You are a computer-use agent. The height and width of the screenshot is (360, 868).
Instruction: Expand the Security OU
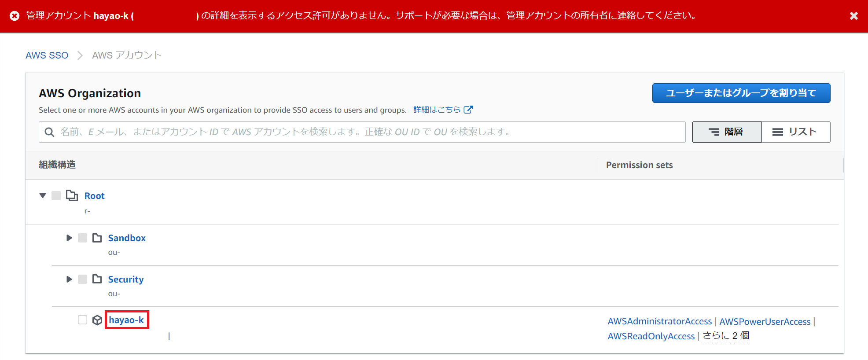pyautogui.click(x=69, y=279)
